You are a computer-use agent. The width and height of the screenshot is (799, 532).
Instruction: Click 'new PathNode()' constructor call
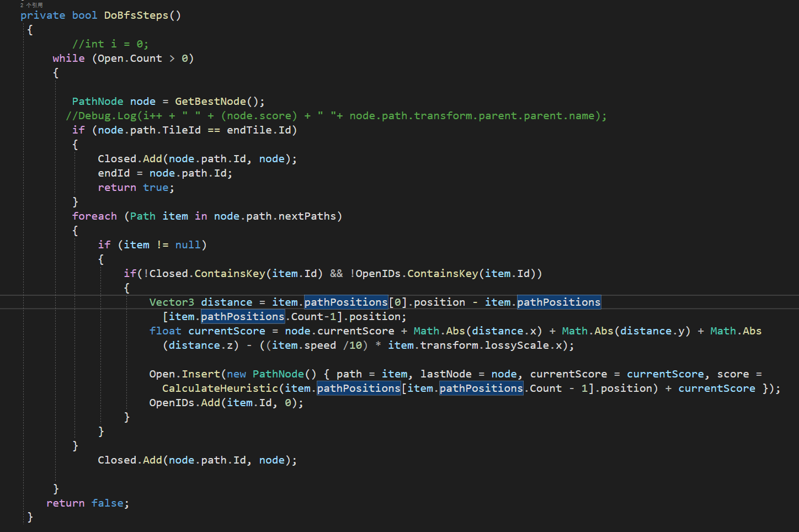coord(271,374)
